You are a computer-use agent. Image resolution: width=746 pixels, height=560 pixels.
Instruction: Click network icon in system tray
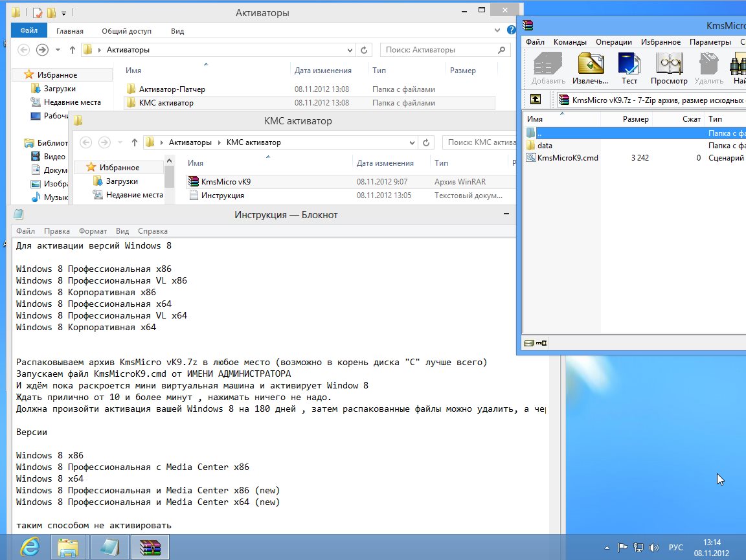pyautogui.click(x=639, y=548)
